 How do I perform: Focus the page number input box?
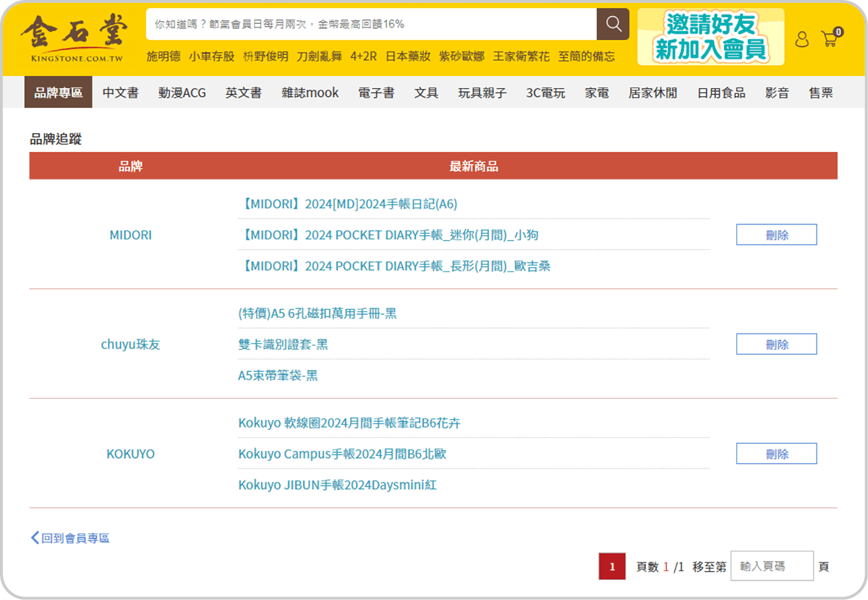click(771, 566)
